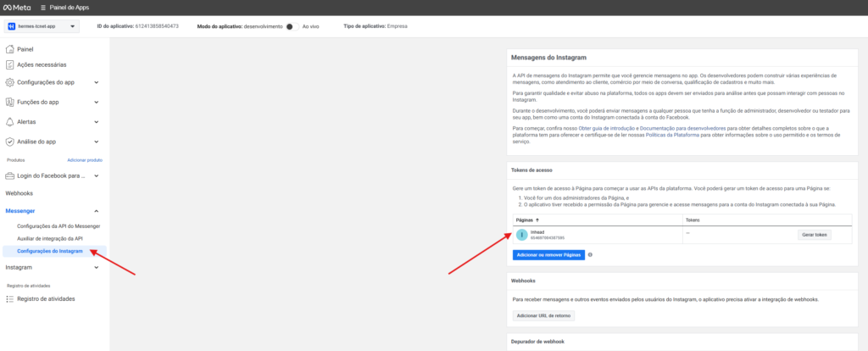Click the Meta logo

[18, 8]
